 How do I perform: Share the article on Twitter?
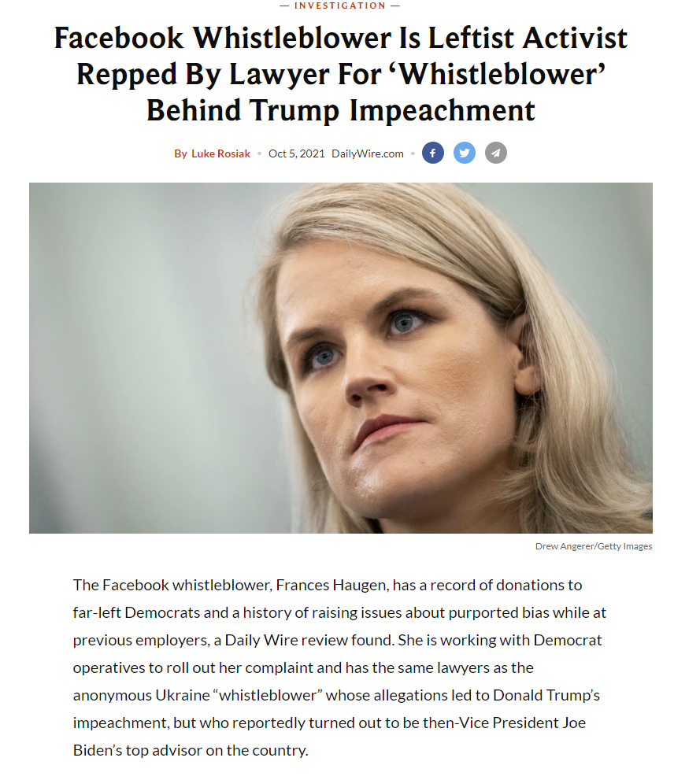[465, 153]
